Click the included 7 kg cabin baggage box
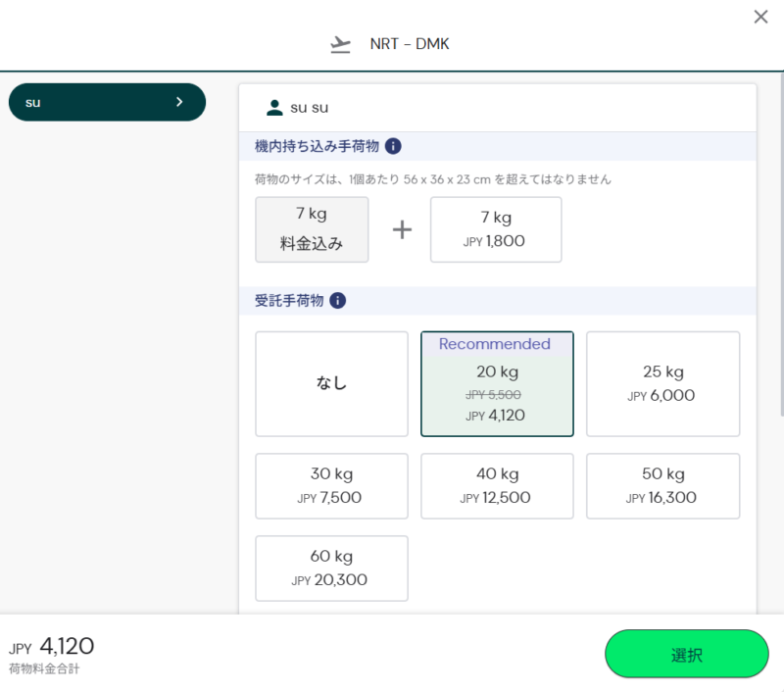This screenshot has width=784, height=692. click(x=312, y=229)
